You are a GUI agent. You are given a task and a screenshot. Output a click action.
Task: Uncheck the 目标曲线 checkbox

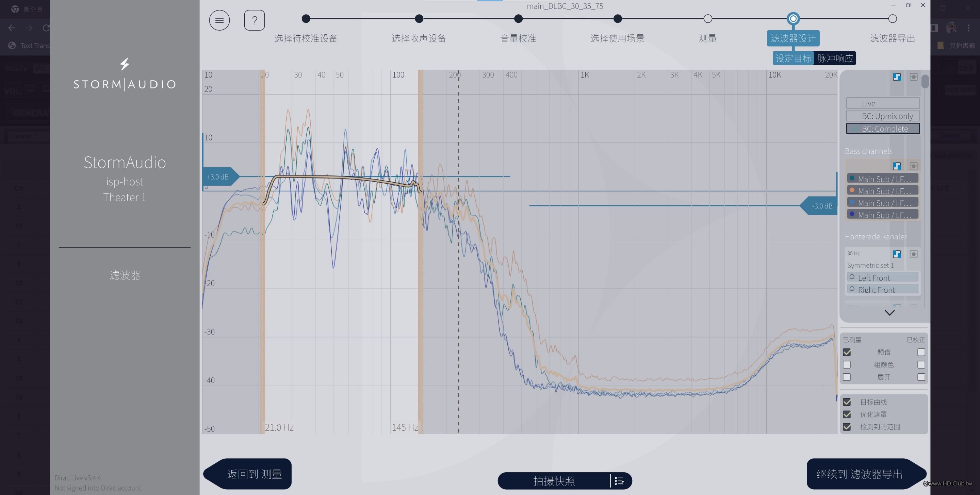[x=847, y=402]
